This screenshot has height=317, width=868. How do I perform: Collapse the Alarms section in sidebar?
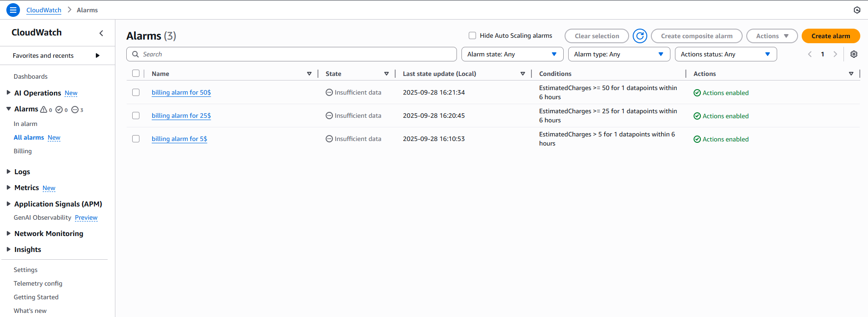pyautogui.click(x=9, y=109)
